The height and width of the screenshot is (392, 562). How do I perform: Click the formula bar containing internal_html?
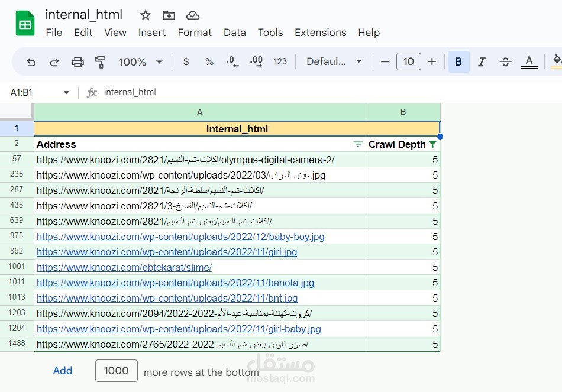tap(322, 92)
